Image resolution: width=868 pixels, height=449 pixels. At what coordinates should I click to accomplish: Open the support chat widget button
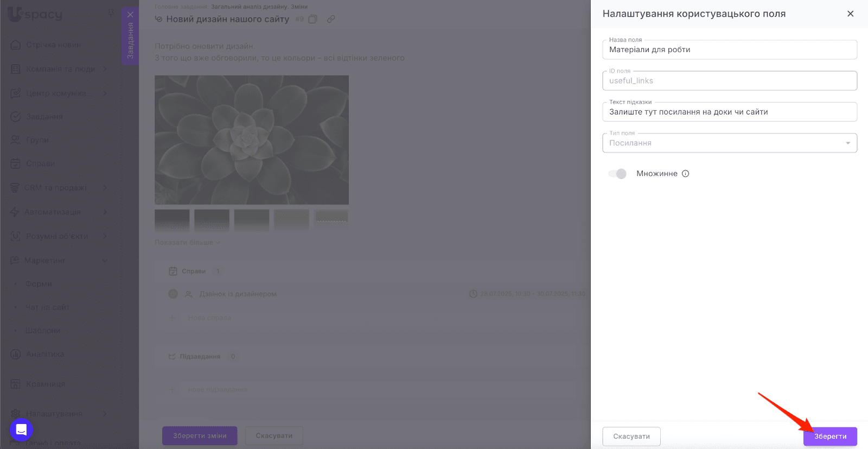click(22, 431)
